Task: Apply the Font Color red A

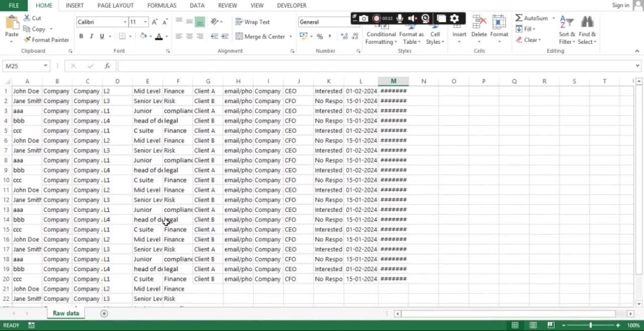Action: (x=158, y=36)
